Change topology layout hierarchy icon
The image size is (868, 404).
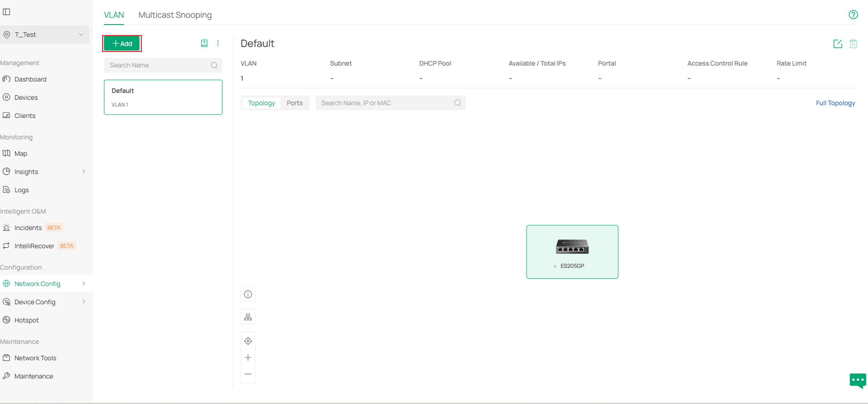pos(248,317)
